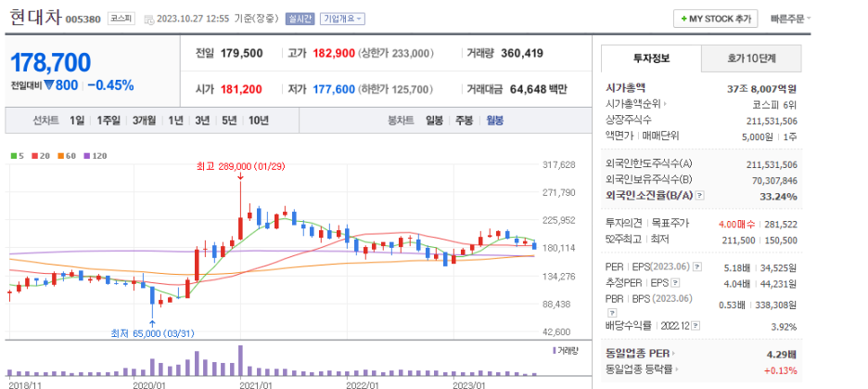
Task: Click the 전일 value 179,500
Action: pyautogui.click(x=241, y=53)
